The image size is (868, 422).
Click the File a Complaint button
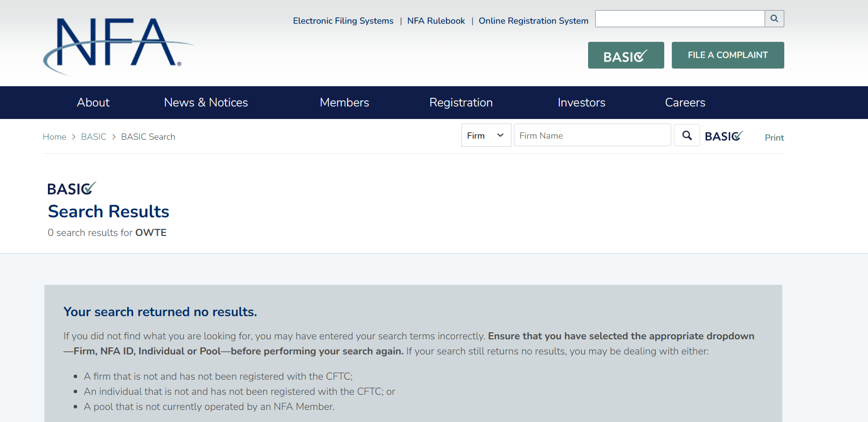pos(728,55)
